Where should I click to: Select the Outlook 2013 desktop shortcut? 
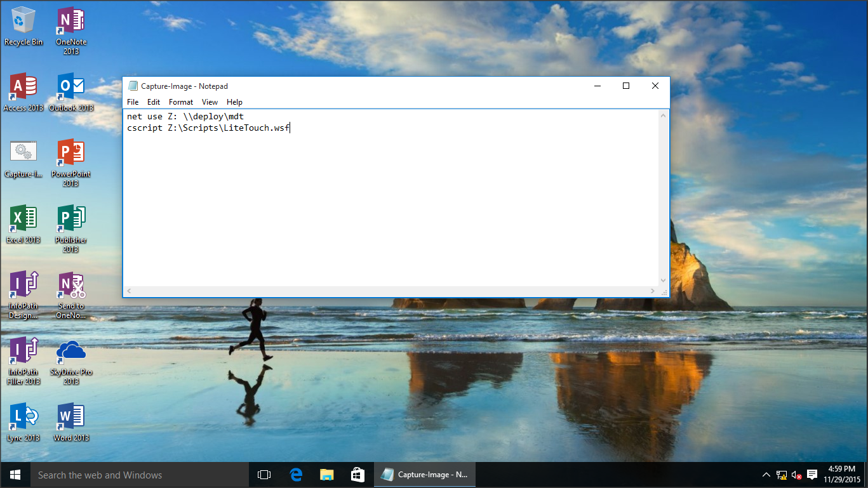pos(70,89)
